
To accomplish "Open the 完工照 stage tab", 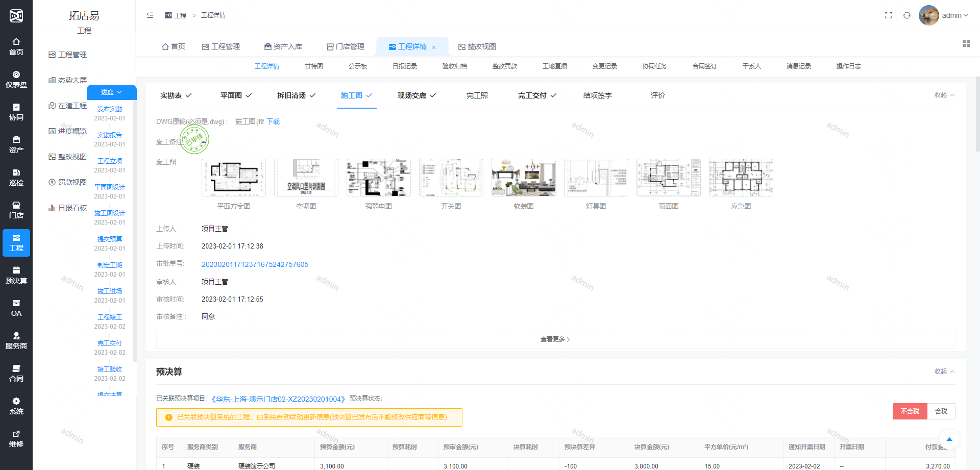I will (477, 95).
